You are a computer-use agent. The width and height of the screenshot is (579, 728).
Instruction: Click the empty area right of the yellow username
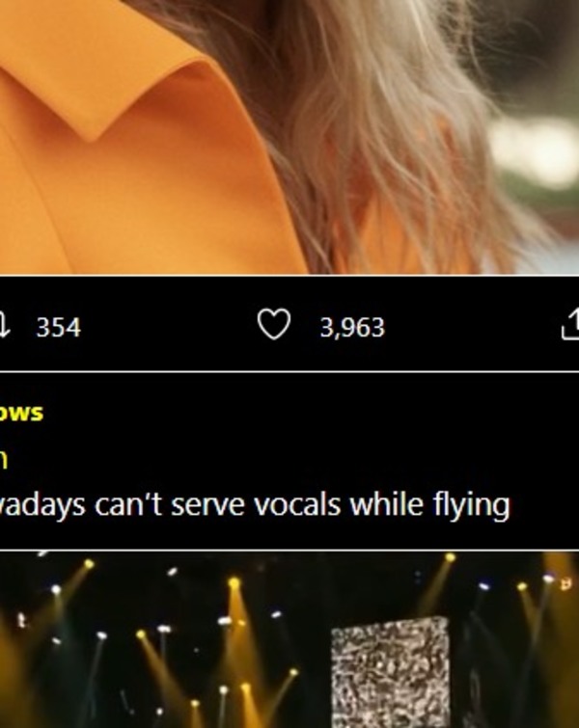coord(289,412)
